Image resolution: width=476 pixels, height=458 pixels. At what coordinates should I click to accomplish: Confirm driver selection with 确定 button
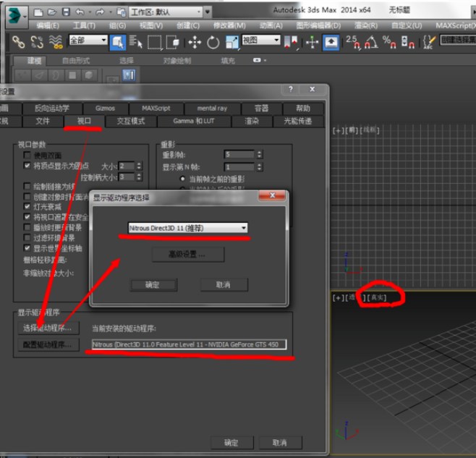[x=153, y=285]
